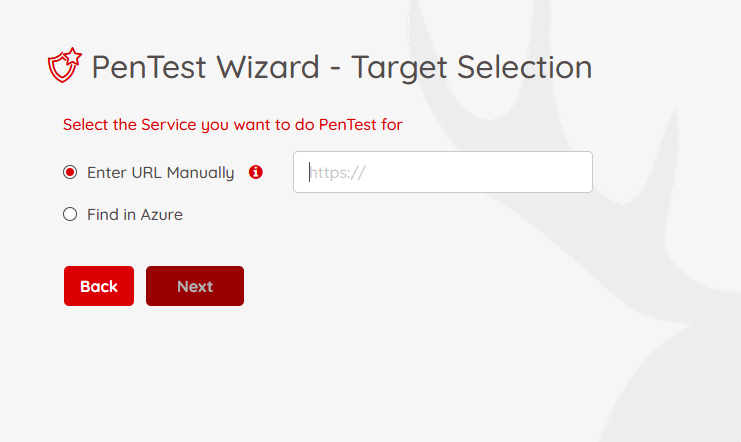Place cursor in the URL text box

click(x=443, y=172)
